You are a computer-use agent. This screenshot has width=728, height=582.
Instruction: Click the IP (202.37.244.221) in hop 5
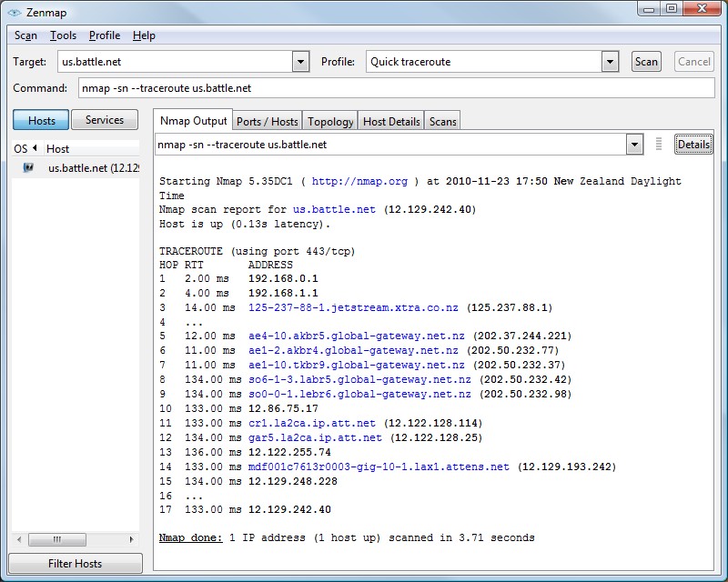coord(522,336)
